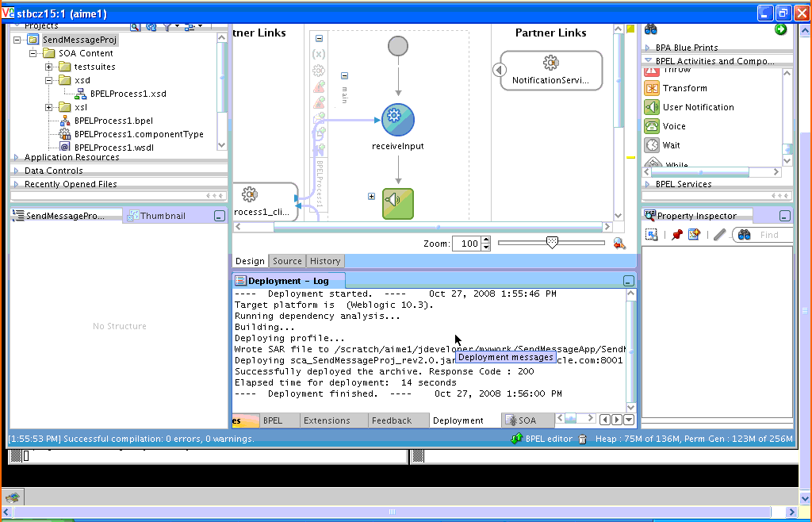Viewport: 812px width, 522px height.
Task: Expand Recently Opened Files section
Action: point(16,184)
